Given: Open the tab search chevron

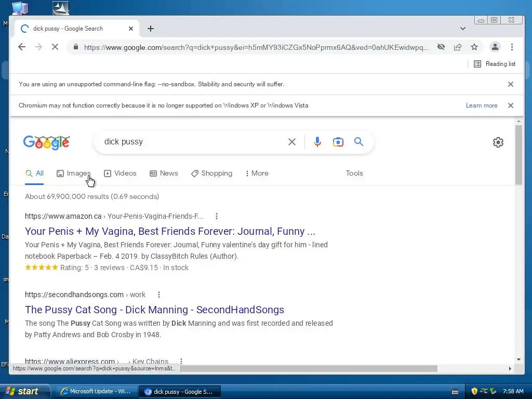Looking at the screenshot, I should click(x=463, y=29).
